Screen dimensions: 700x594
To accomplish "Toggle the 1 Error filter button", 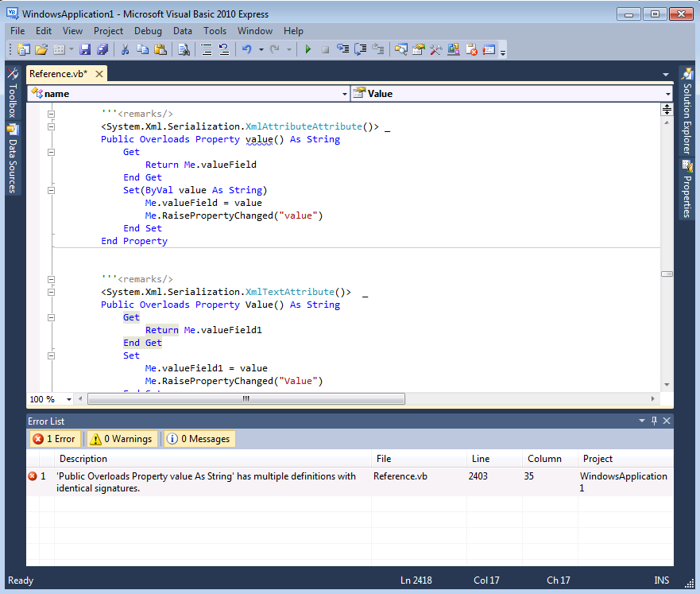I will (56, 439).
